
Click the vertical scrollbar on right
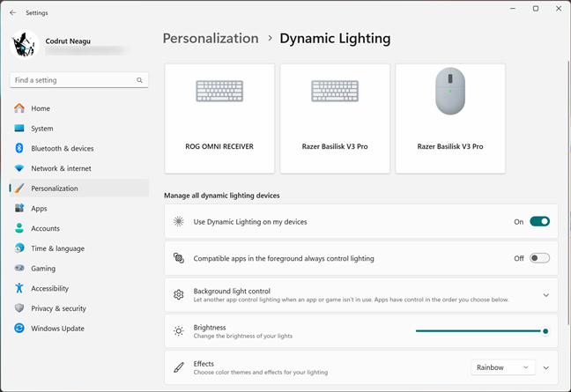coord(567,193)
